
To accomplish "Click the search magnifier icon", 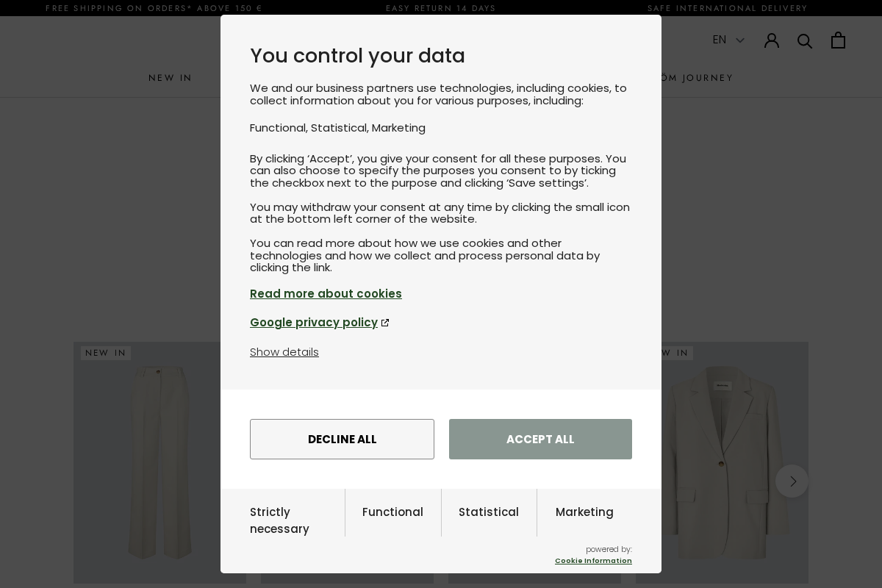I will click(805, 40).
